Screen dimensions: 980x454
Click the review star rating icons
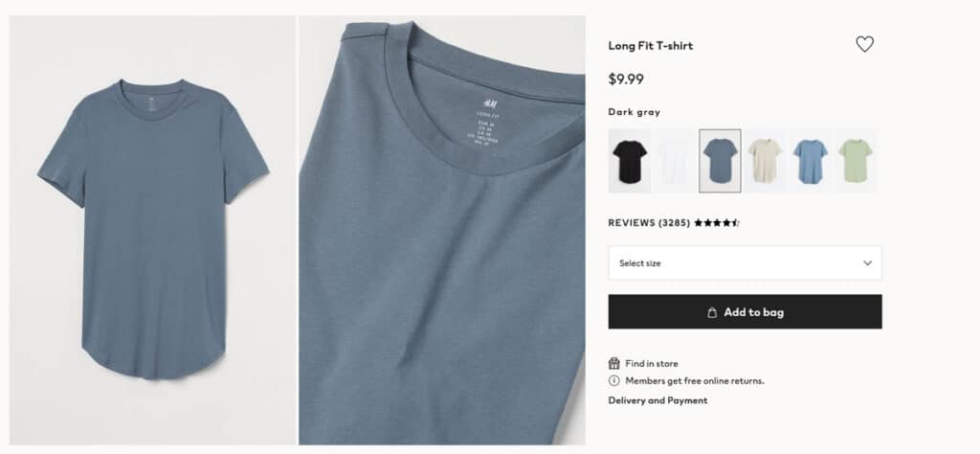coord(717,223)
